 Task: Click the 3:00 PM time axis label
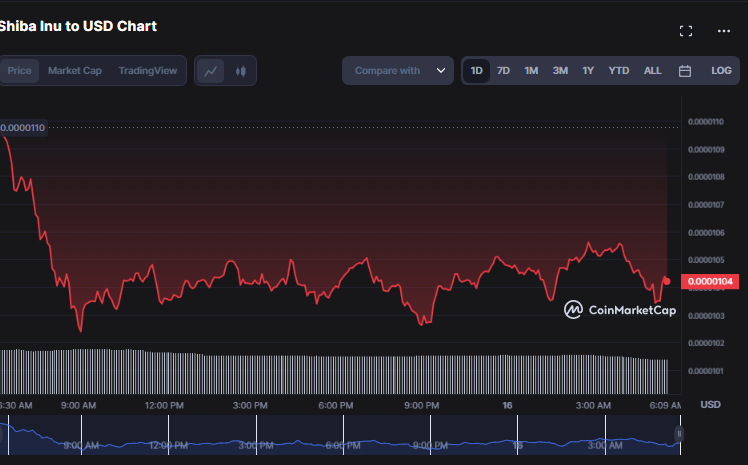point(250,405)
